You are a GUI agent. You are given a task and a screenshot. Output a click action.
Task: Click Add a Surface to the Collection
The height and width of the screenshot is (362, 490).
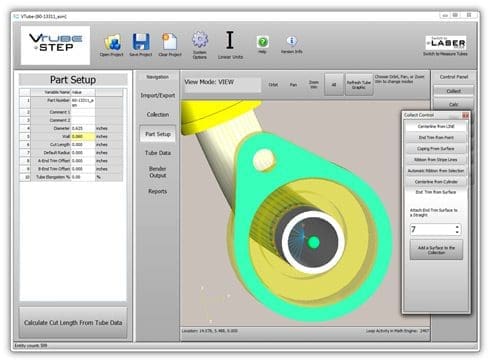[436, 250]
